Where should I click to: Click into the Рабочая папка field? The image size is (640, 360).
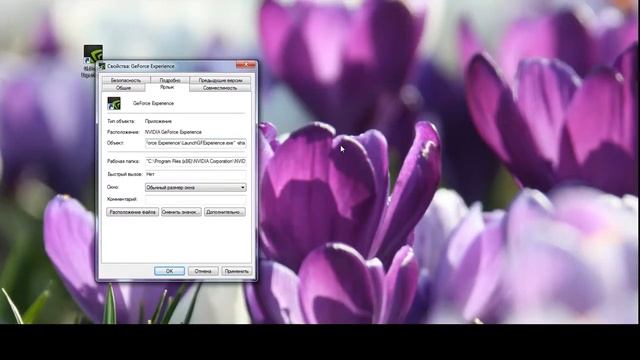pyautogui.click(x=196, y=161)
